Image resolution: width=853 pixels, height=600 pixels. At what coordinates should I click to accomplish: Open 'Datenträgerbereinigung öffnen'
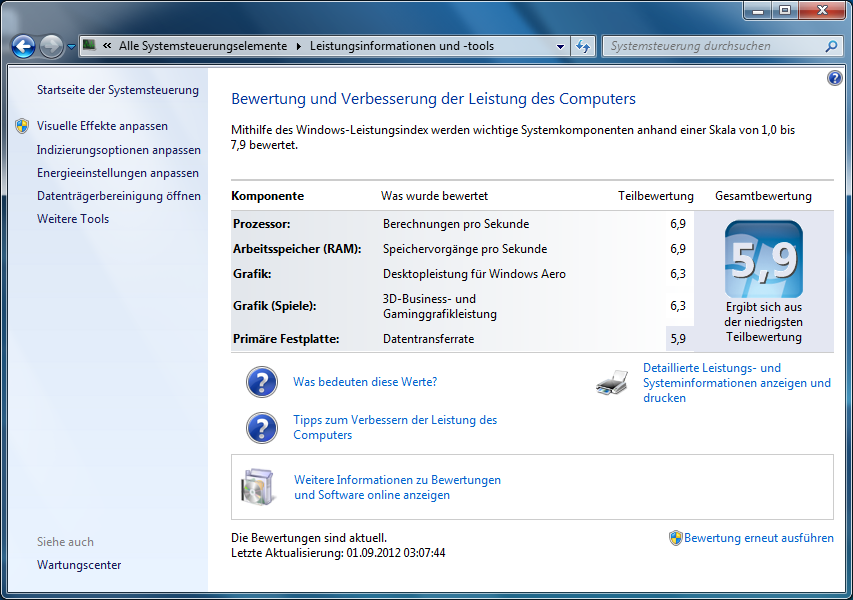[119, 196]
